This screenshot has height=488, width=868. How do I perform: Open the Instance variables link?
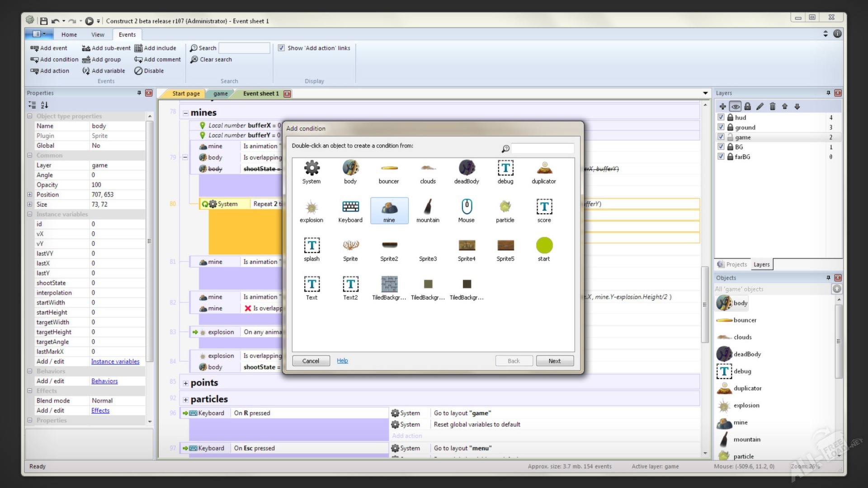click(115, 361)
